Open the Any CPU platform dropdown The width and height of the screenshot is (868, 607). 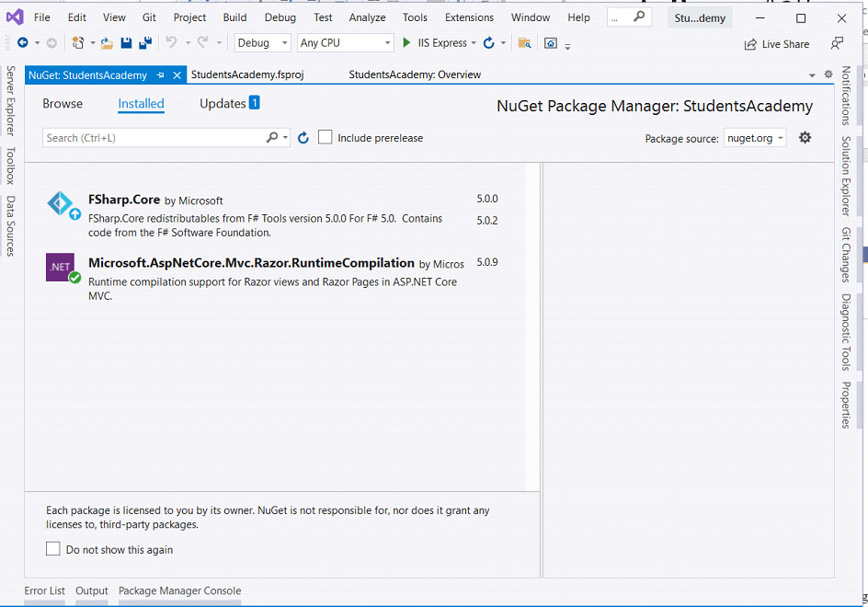point(346,42)
